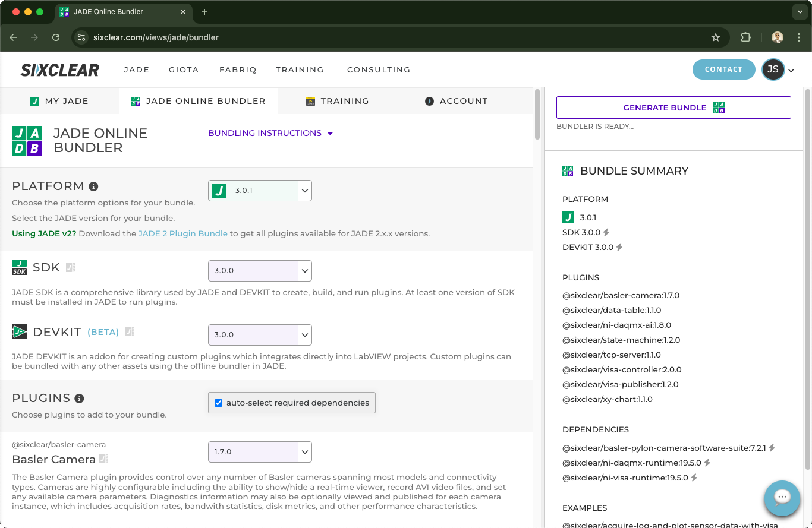Open the DEVKIT version dropdown
Viewport: 812px width, 528px height.
tap(260, 334)
